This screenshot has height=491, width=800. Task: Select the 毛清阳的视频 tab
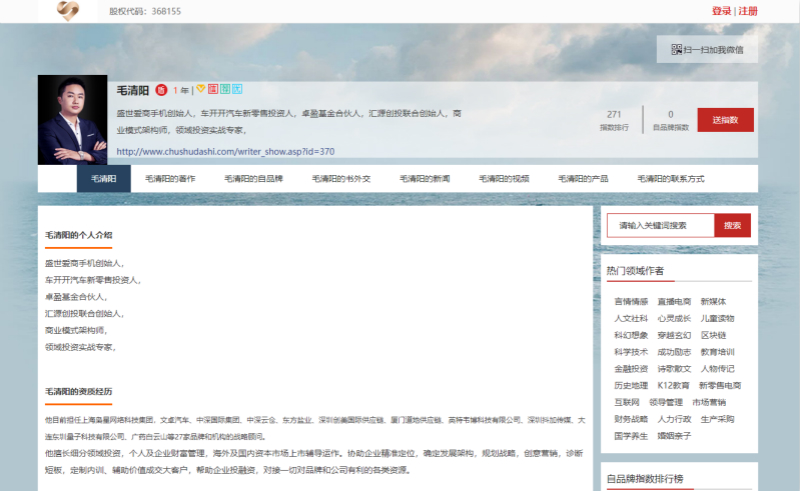503,179
